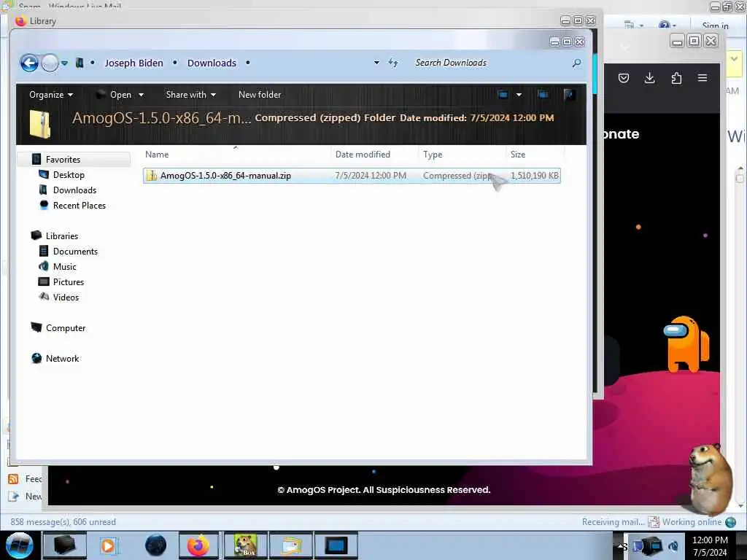Viewport: 747px width, 560px height.
Task: Click Working online in Live Mail status bar
Action: (x=692, y=522)
